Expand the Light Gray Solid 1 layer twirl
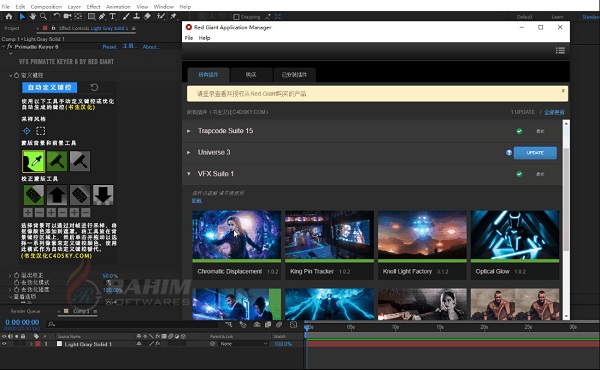Viewport: 600px width, 370px height. (x=31, y=344)
